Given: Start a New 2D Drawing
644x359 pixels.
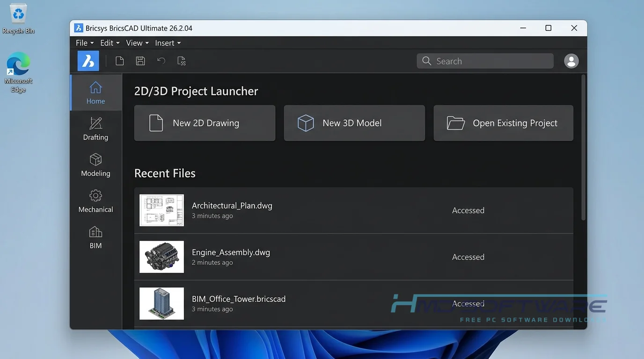Looking at the screenshot, I should 205,123.
